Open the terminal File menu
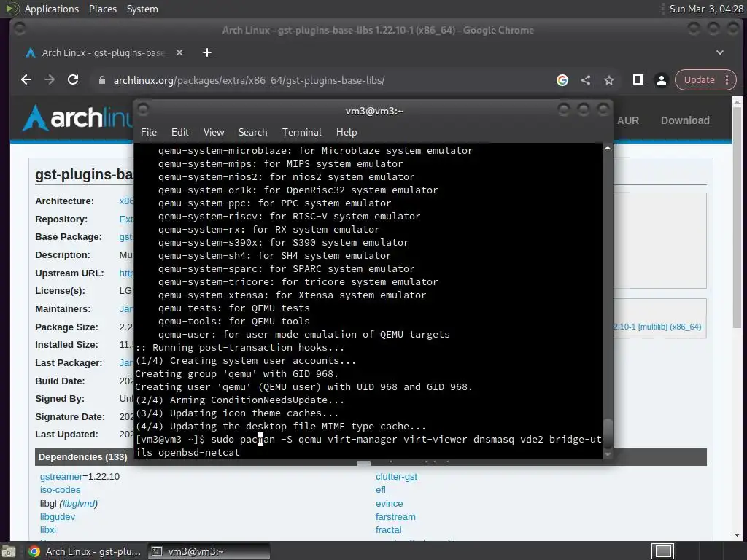 click(149, 133)
